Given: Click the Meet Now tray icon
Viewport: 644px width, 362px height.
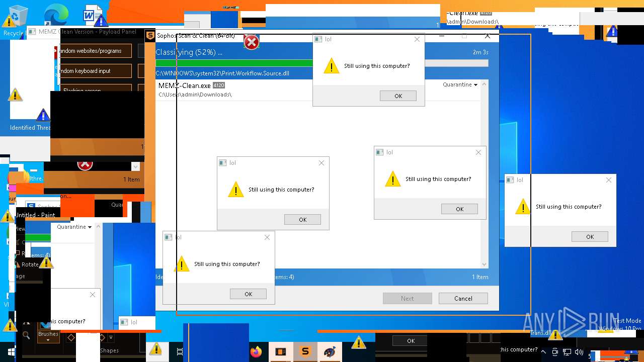Looking at the screenshot, I should tap(555, 352).
